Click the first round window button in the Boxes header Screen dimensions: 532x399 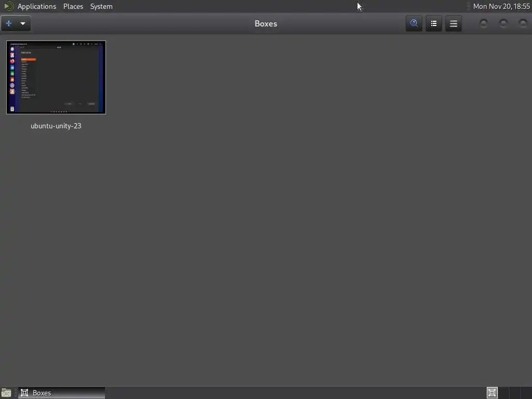pos(484,23)
